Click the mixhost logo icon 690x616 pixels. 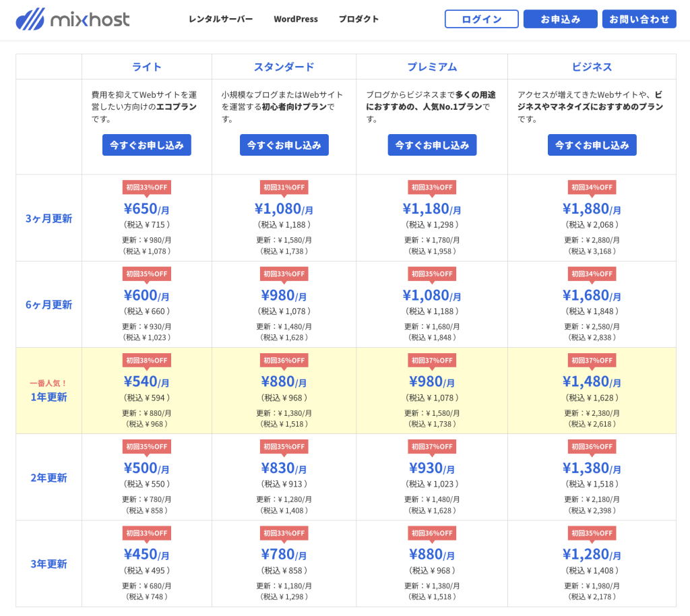(x=31, y=19)
